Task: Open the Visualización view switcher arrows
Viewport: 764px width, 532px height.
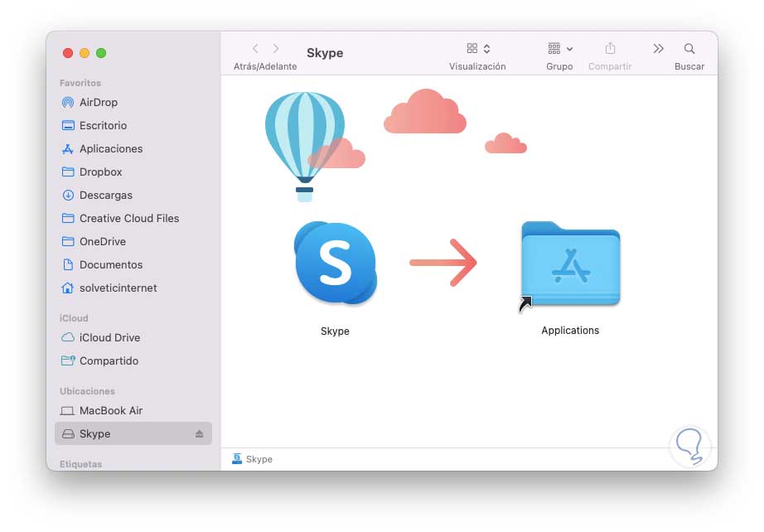Action: (x=486, y=48)
